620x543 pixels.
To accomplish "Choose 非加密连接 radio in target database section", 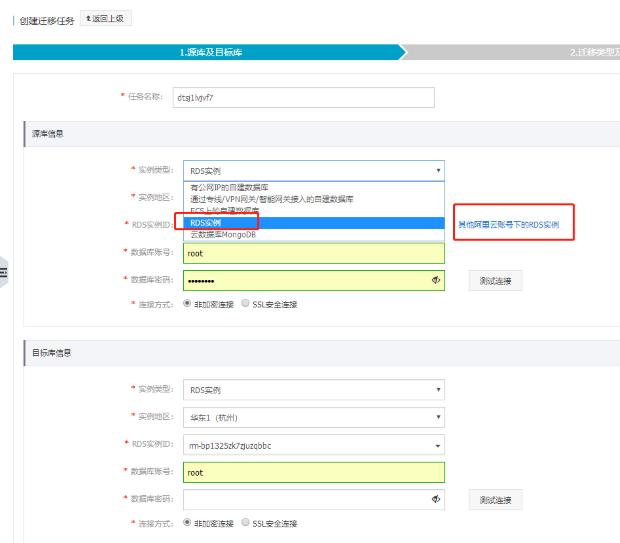I will tap(188, 523).
